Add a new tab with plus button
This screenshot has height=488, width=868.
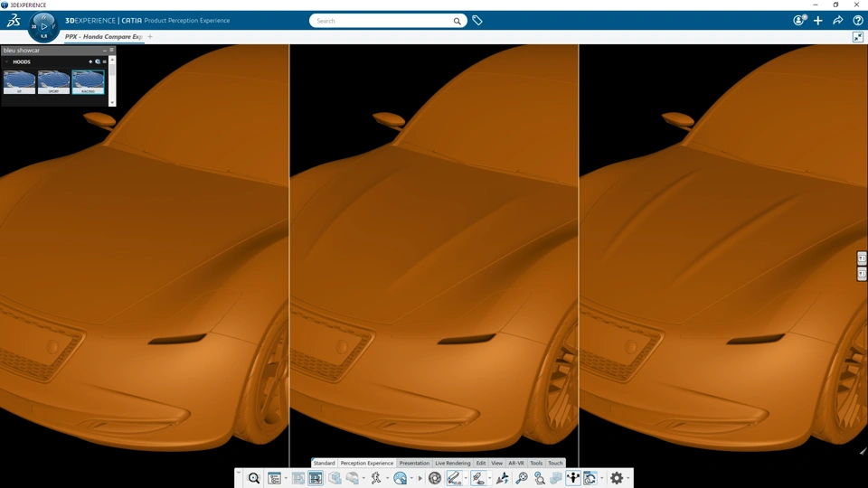150,36
